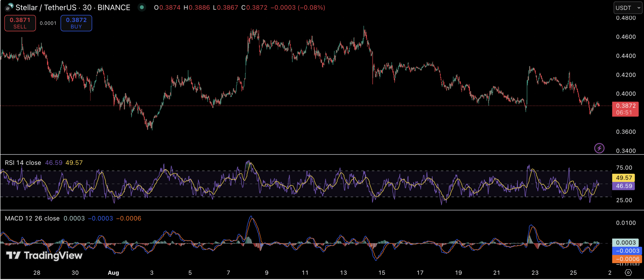Click the Aug date label on time axis
644x280 pixels.
tap(113, 272)
